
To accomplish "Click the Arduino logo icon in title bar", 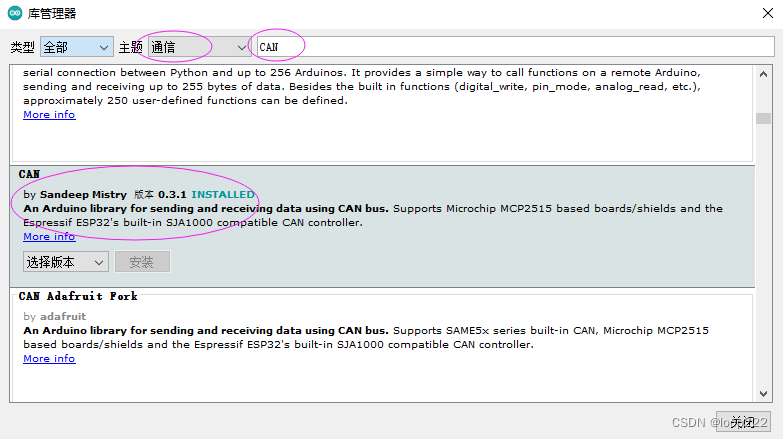I will pos(15,13).
